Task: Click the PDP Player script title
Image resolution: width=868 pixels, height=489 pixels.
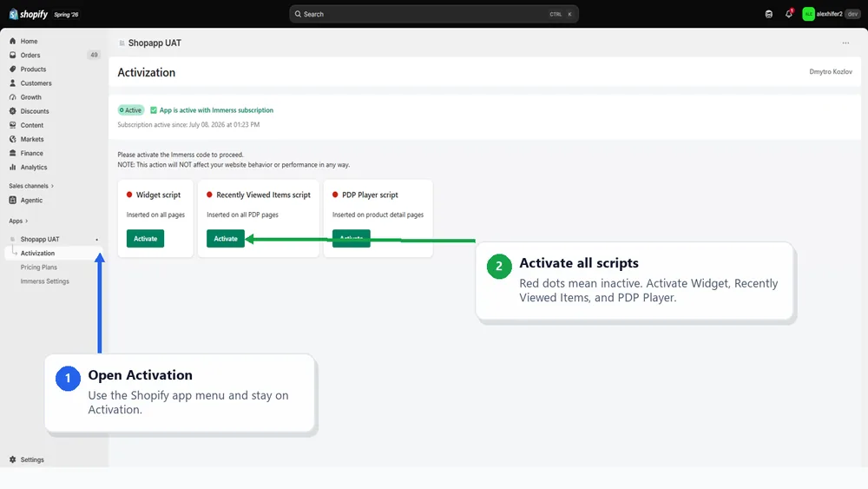Action: 370,195
